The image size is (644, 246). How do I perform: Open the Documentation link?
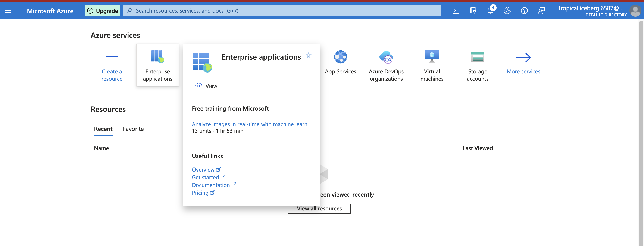click(x=214, y=185)
